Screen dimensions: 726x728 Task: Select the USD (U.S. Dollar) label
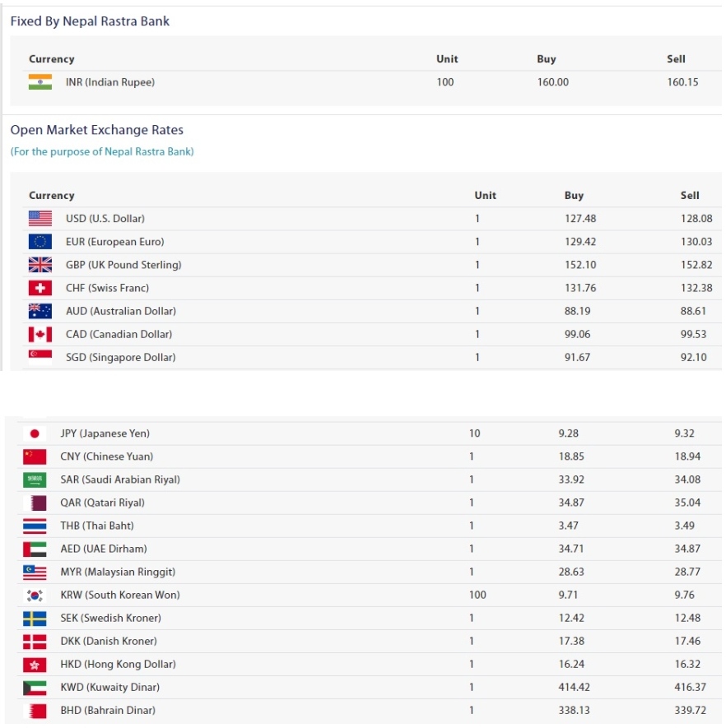(x=105, y=218)
